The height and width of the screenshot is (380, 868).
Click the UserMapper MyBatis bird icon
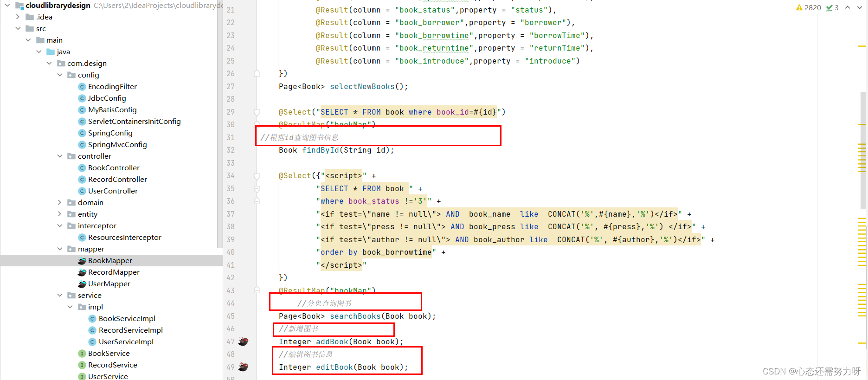(x=82, y=284)
